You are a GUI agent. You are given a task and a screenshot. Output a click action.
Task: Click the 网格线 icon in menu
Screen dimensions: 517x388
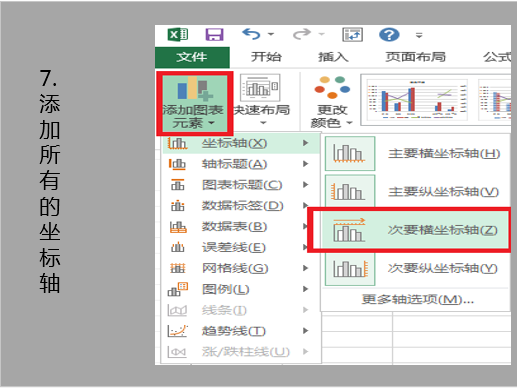point(177,268)
